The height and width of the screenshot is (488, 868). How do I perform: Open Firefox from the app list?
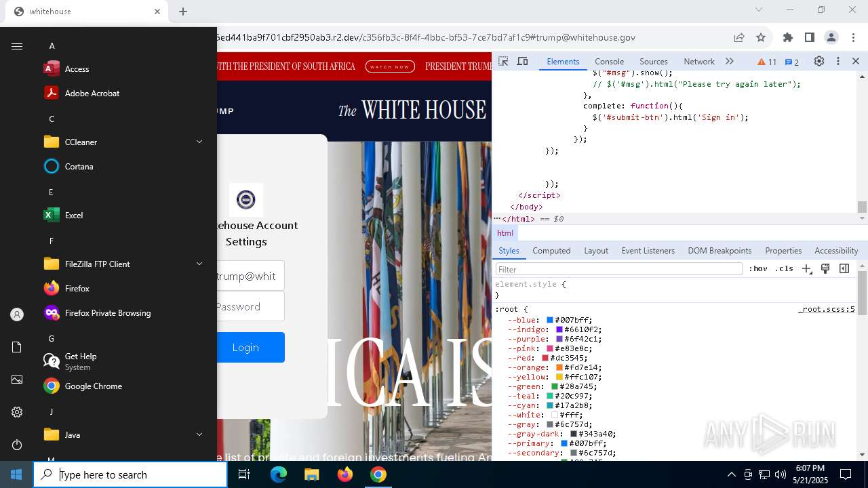122,289
